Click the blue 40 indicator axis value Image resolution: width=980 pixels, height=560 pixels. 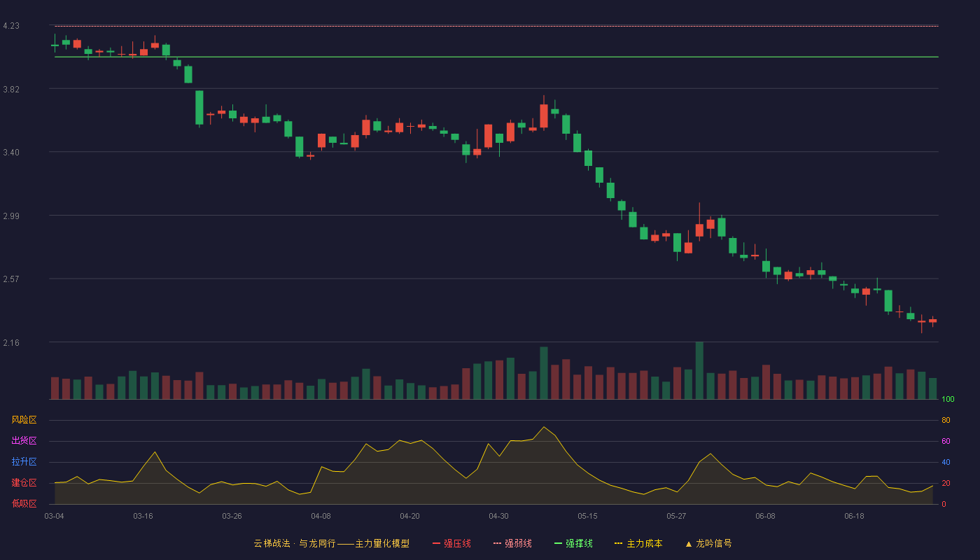946,463
